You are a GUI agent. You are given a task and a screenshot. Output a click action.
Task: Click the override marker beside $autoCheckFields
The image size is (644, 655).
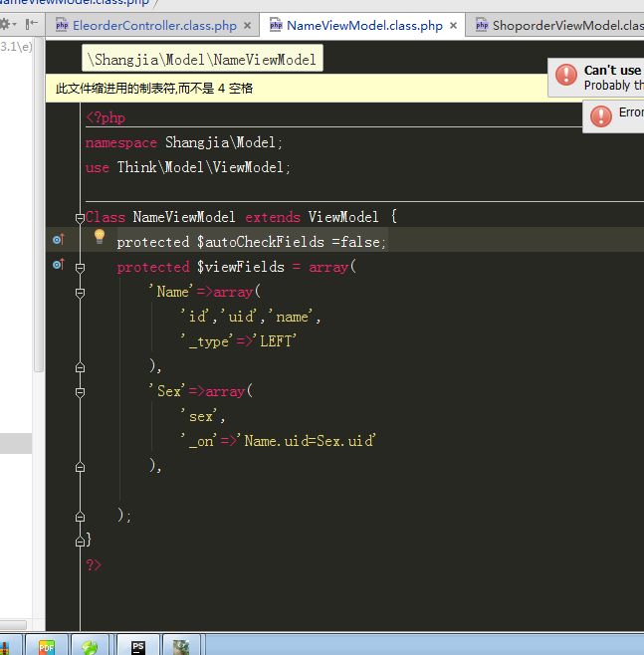click(58, 240)
